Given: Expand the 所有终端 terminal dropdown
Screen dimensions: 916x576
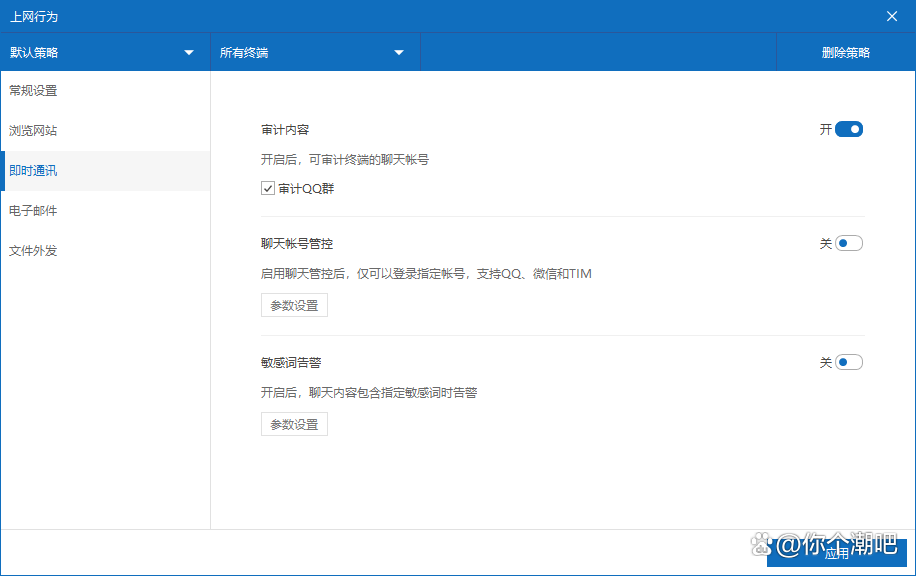Looking at the screenshot, I should click(310, 53).
